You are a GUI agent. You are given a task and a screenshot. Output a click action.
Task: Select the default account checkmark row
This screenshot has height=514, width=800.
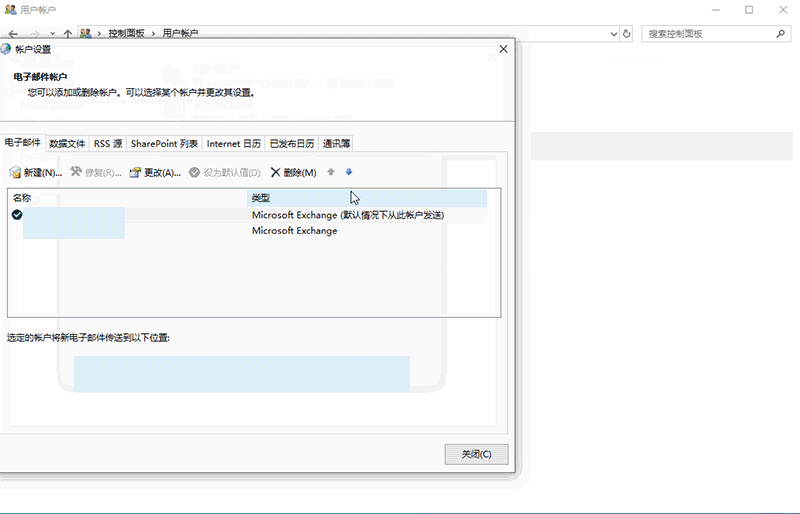coord(128,215)
